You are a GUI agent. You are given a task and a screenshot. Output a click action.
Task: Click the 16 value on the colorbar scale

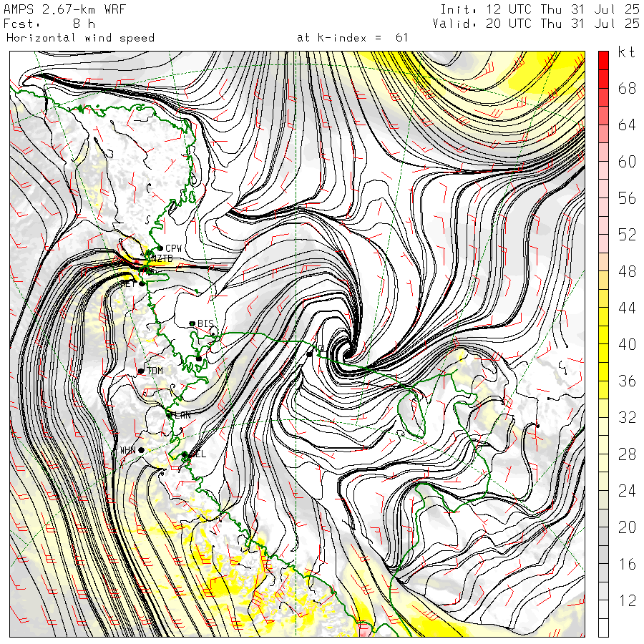(x=627, y=564)
